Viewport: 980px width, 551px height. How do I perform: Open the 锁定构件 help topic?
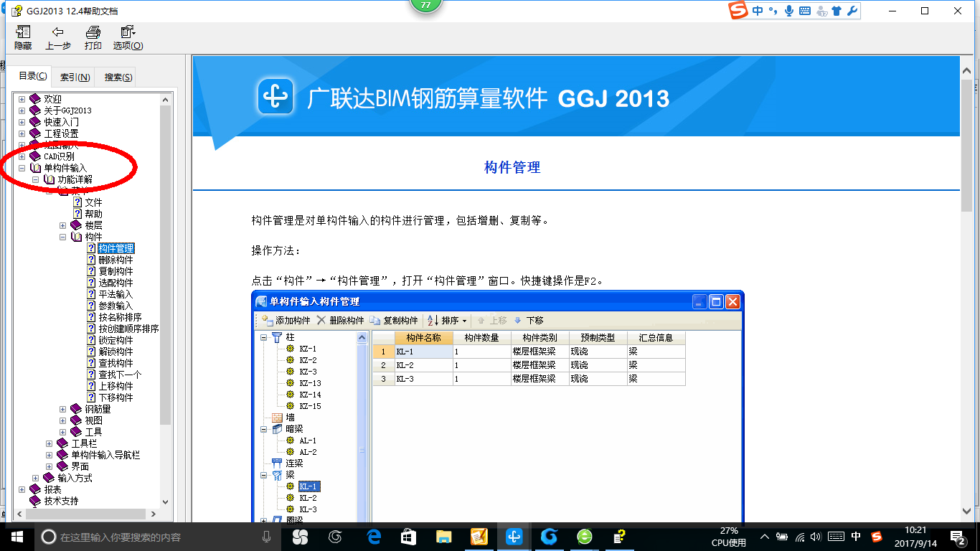point(116,340)
